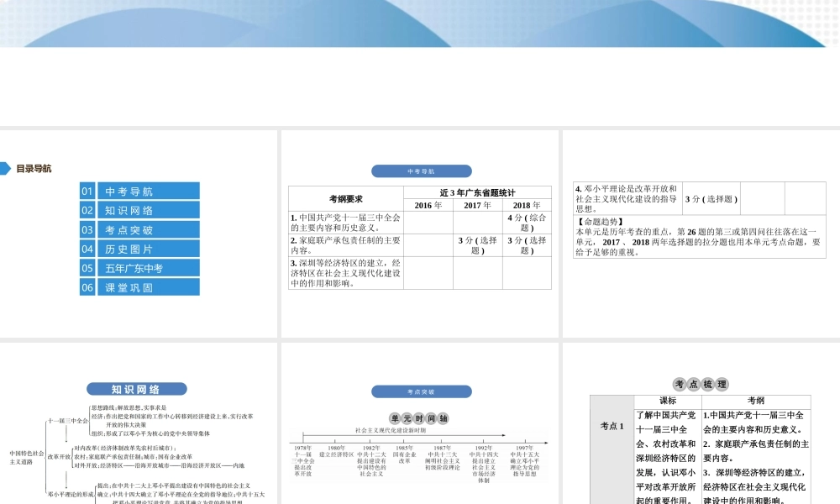Select the 考纲要求 table header
This screenshot has width=840, height=504.
(x=346, y=199)
